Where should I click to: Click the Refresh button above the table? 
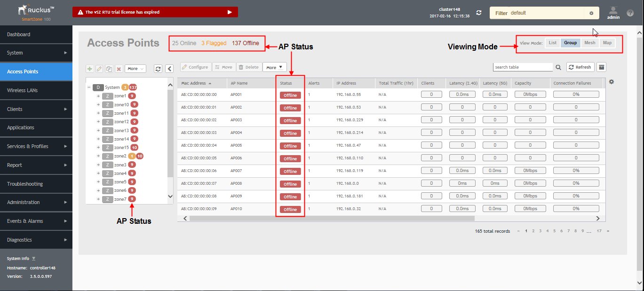click(x=580, y=67)
